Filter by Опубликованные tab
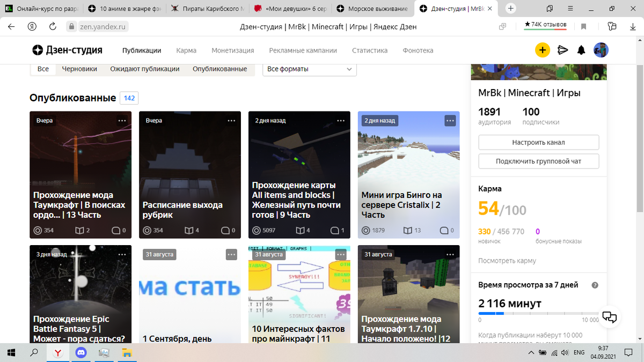644x362 pixels. [220, 69]
